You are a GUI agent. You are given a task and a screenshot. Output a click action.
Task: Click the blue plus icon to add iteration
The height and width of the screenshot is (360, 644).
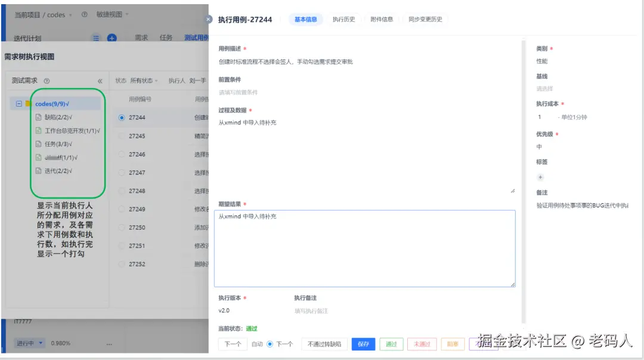112,37
